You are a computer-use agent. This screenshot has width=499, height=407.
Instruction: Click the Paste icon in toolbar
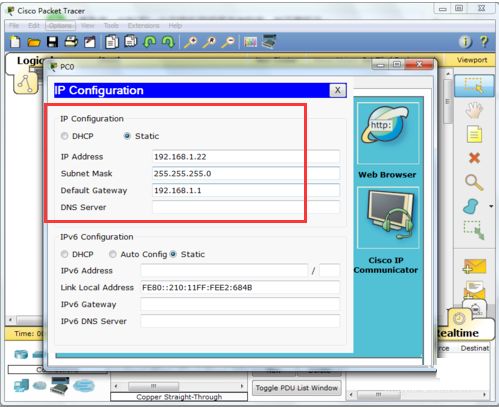[130, 42]
